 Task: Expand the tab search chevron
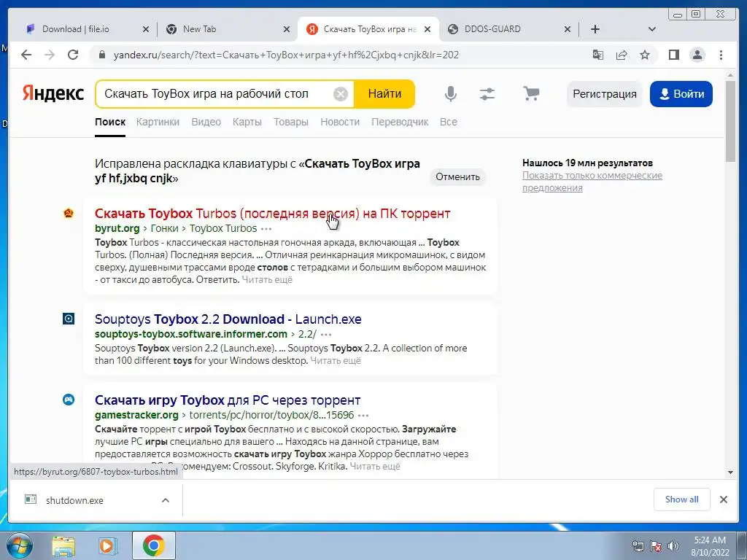click(652, 29)
